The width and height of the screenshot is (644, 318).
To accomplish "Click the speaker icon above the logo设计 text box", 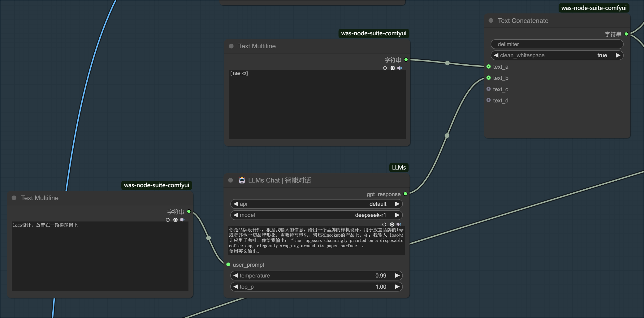I will (182, 220).
